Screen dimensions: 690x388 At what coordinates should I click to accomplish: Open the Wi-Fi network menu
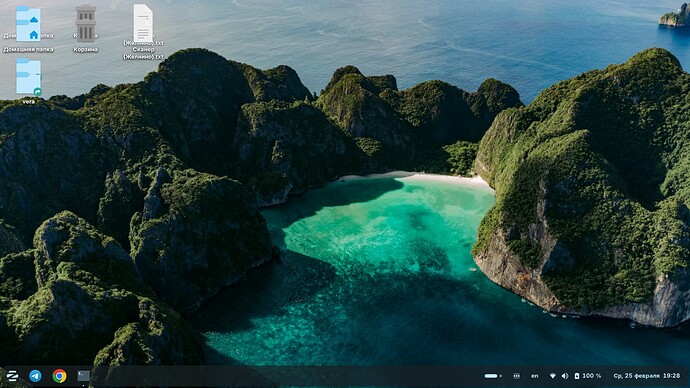point(553,376)
